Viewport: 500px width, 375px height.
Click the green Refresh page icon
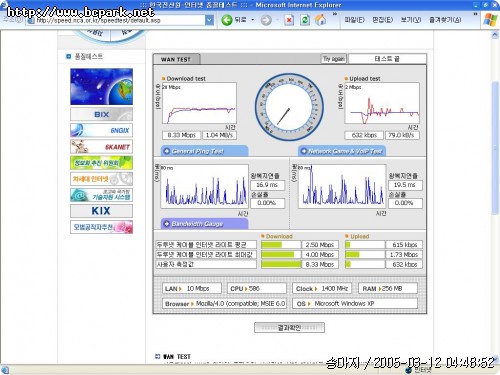click(x=305, y=20)
